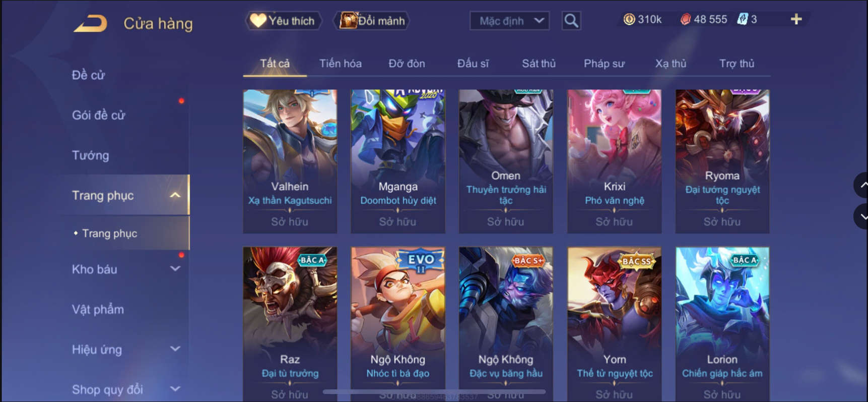Toggle the Yêu thích favorites heart filter

click(x=283, y=21)
